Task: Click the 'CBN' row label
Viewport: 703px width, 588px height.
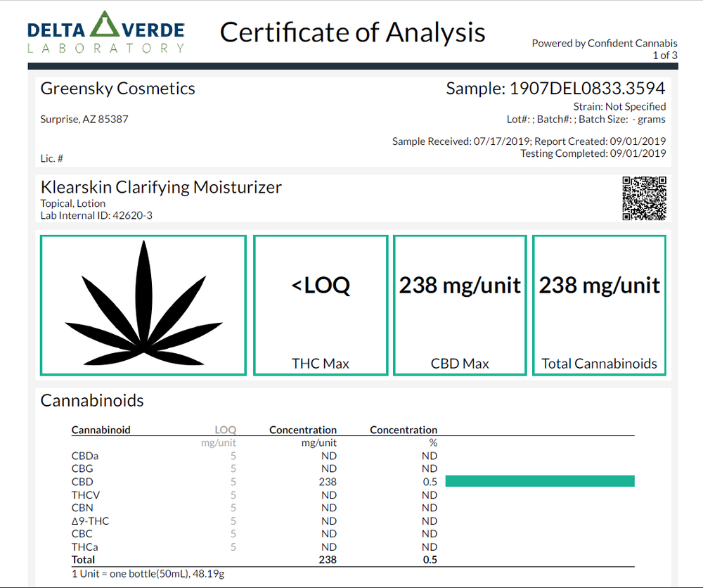Action: click(82, 508)
